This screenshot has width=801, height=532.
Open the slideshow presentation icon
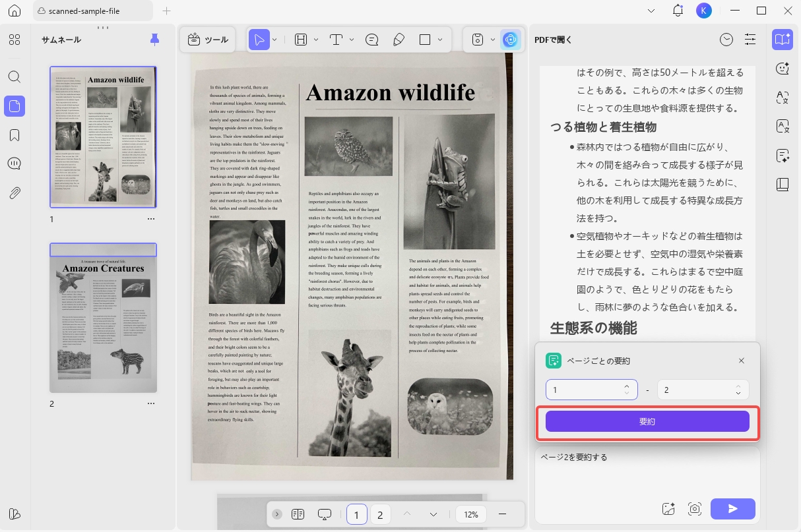coord(325,514)
